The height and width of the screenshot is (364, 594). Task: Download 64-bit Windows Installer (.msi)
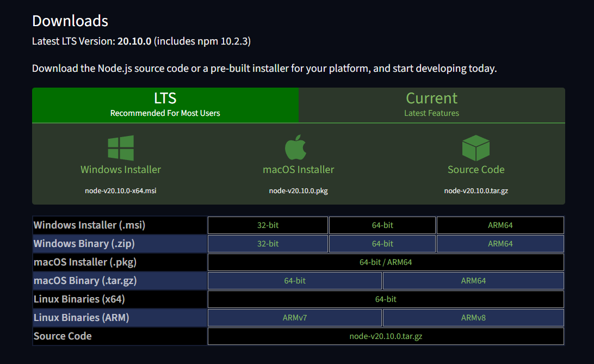coord(382,225)
